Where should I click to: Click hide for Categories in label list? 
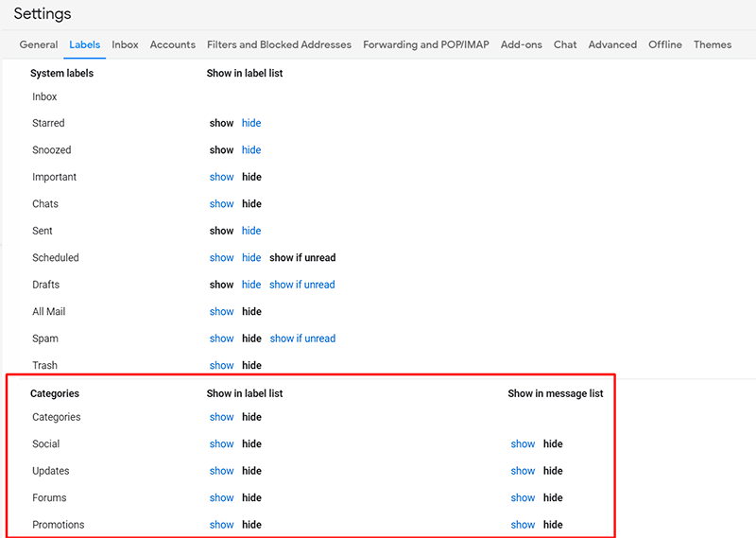click(x=251, y=417)
